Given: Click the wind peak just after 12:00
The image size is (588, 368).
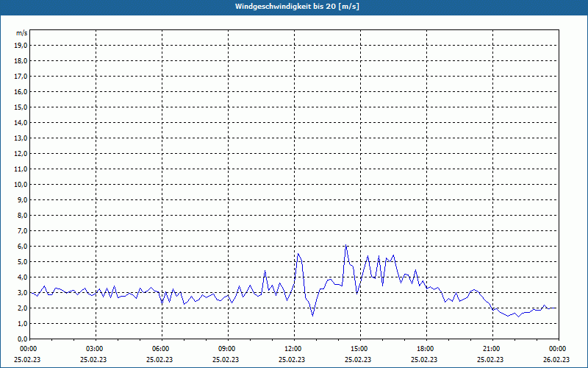Looking at the screenshot, I should [298, 253].
